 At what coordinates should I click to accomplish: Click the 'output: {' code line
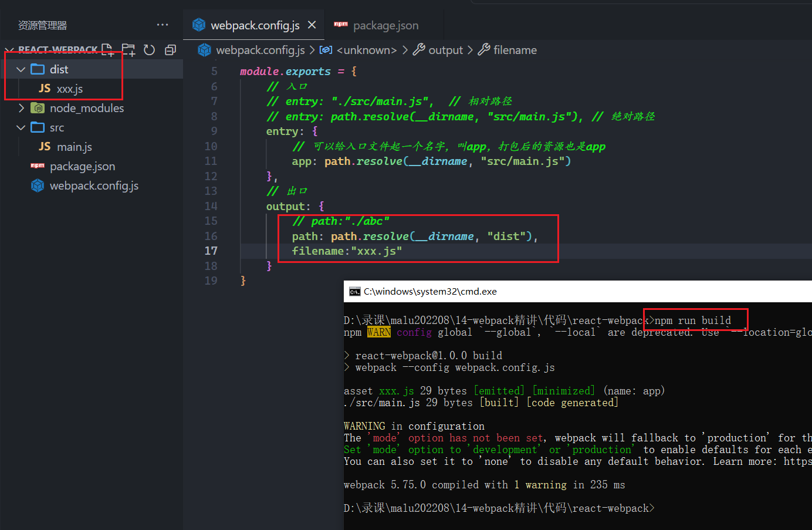click(295, 206)
